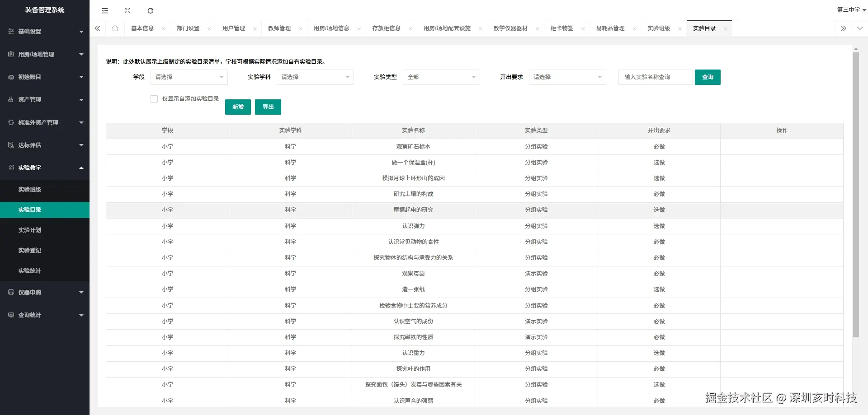Close the 实验班级 tab
Viewport: 868px width, 415px height.
tap(680, 28)
